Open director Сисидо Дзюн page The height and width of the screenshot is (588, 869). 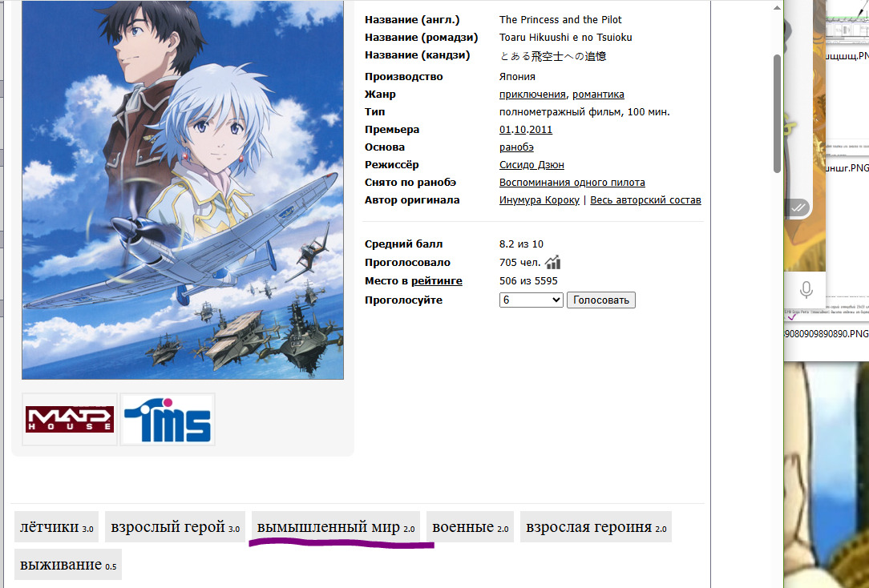(532, 164)
